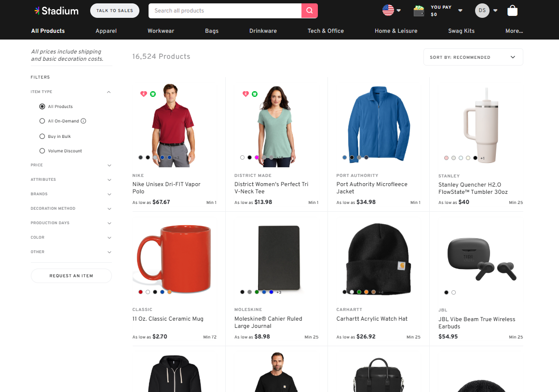Click the Search all products field
This screenshot has width=559, height=392.
[225, 11]
